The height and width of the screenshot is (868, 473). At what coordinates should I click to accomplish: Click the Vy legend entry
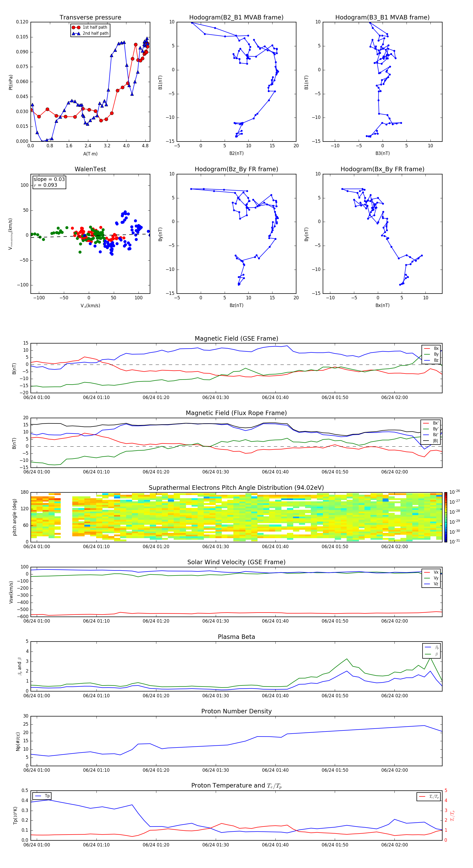431,578
